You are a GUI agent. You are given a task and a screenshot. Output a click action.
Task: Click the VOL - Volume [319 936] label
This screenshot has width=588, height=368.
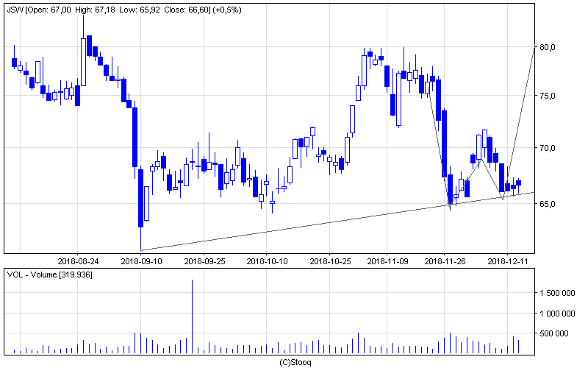pyautogui.click(x=49, y=275)
